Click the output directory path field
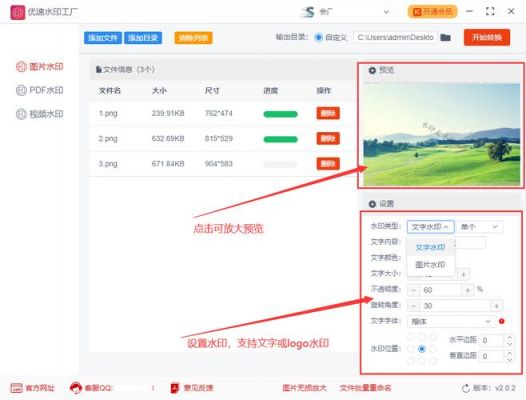The image size is (526, 400). click(396, 38)
